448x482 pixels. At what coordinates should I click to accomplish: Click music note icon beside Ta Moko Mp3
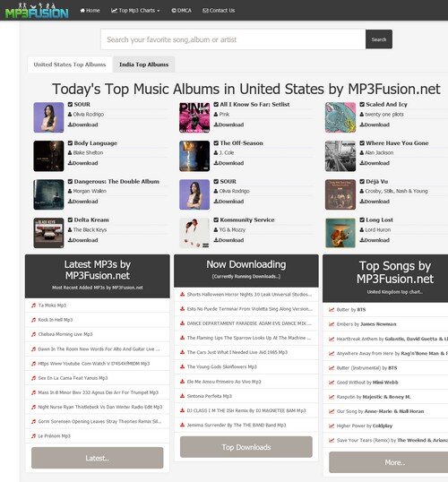pyautogui.click(x=33, y=306)
